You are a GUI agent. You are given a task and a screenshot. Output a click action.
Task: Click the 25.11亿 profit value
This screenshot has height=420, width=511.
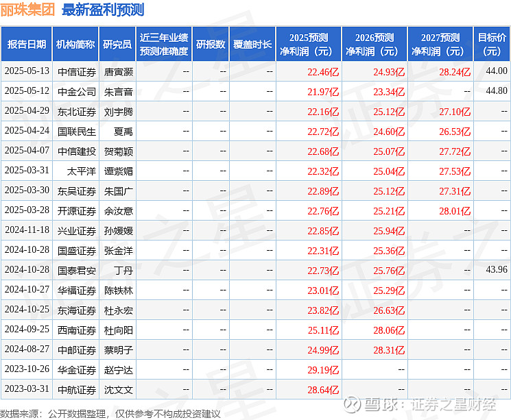[323, 330]
